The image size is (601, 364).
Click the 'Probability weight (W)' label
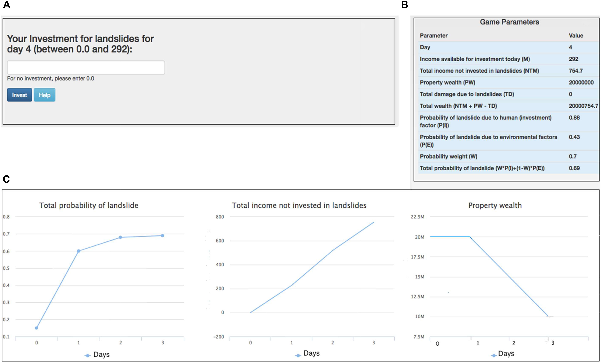pyautogui.click(x=448, y=156)
